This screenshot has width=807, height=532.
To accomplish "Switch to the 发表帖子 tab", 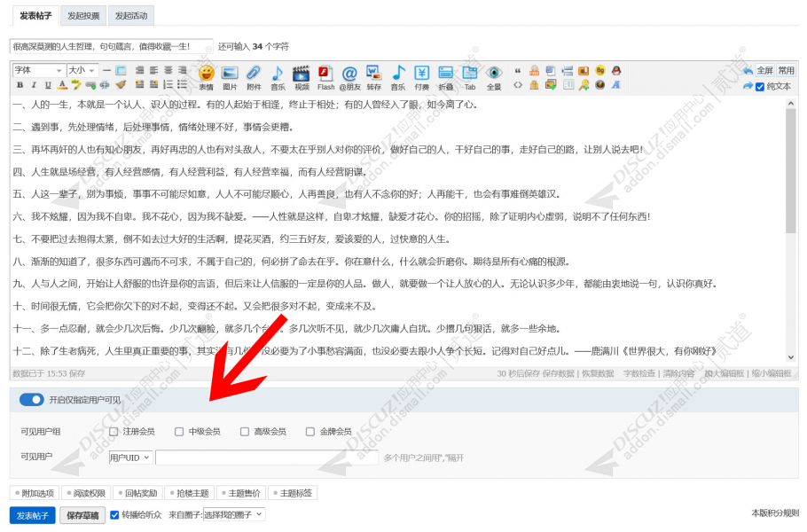I will pos(35,16).
